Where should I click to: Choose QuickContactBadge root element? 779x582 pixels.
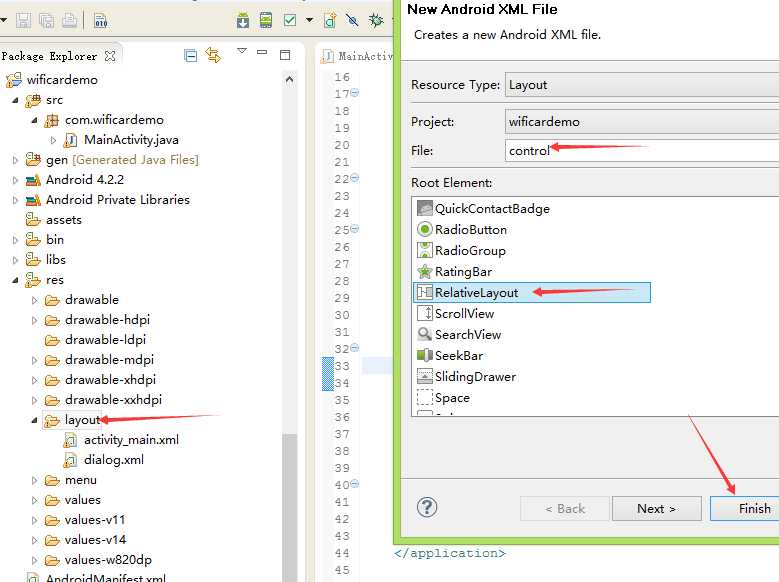492,209
